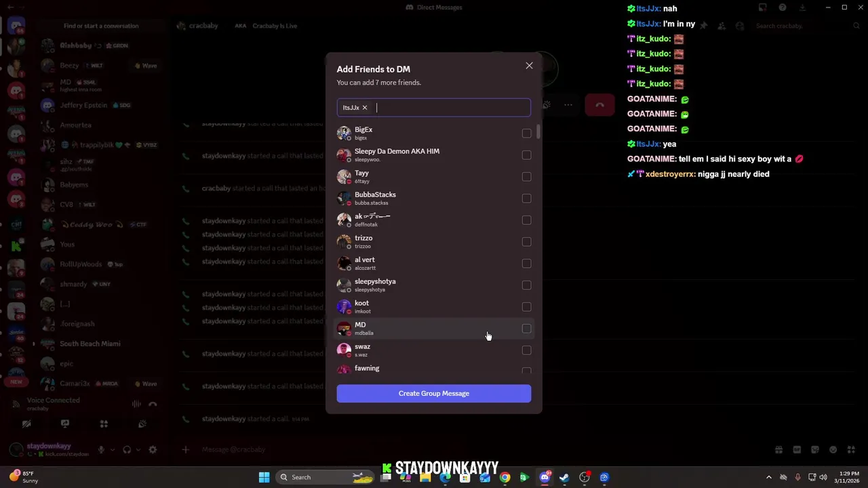Click the 'swaz' friend name
Image resolution: width=868 pixels, height=488 pixels.
362,346
